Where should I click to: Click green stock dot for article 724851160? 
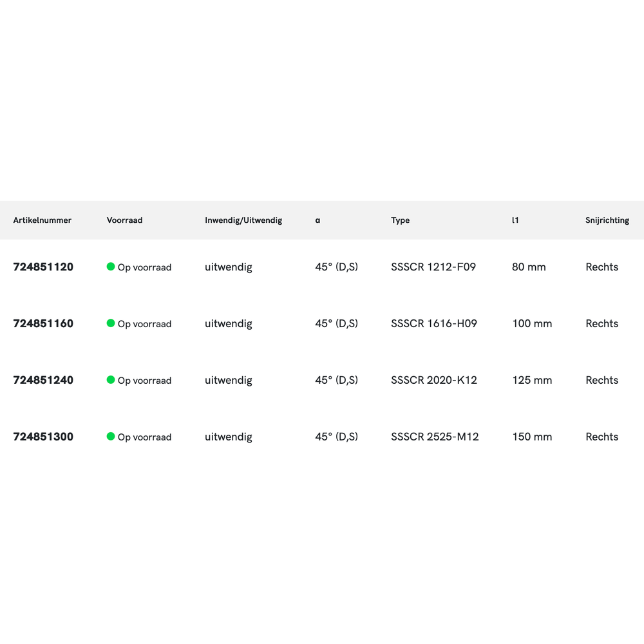pos(111,323)
